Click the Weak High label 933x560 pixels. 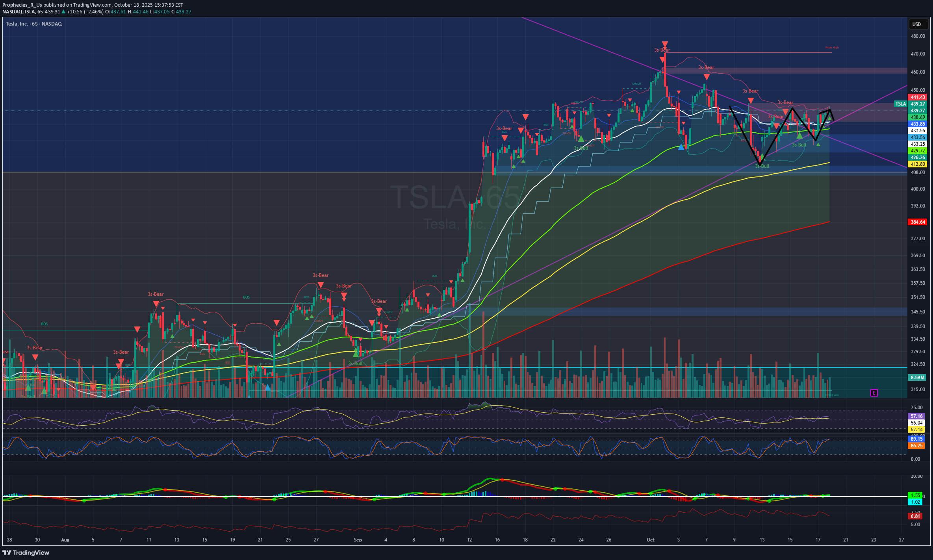tap(832, 48)
